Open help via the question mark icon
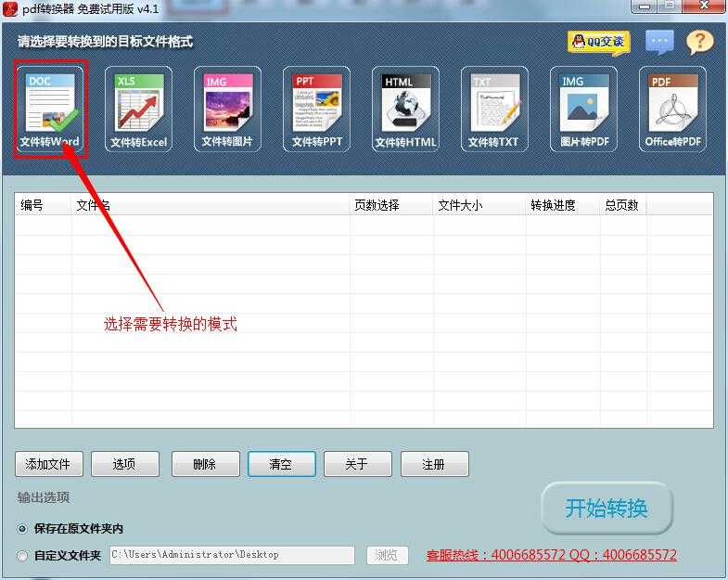Image resolution: width=728 pixels, height=580 pixels. coord(699,42)
